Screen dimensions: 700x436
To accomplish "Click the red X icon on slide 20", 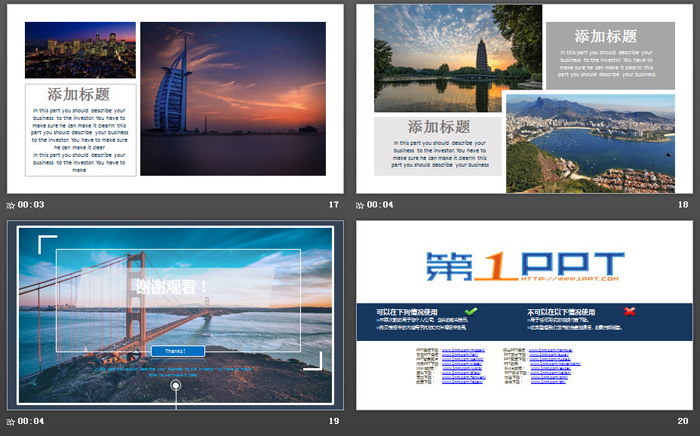I will [x=629, y=312].
